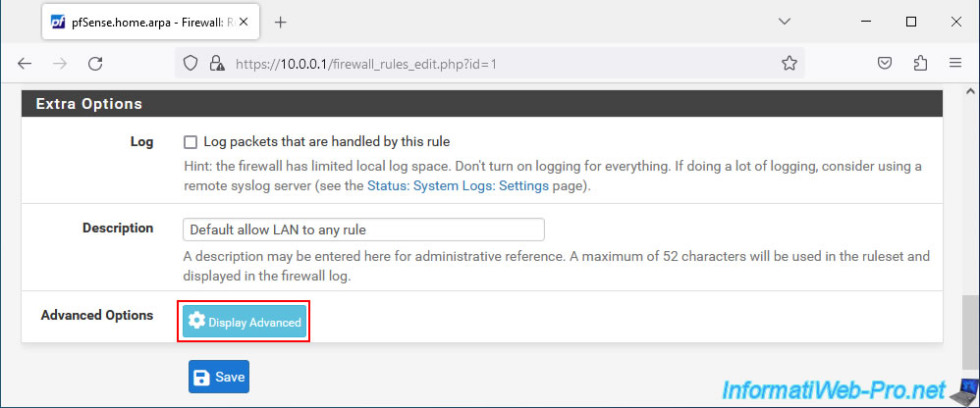Click the URL address bar
This screenshot has height=408, width=980.
tap(491, 63)
